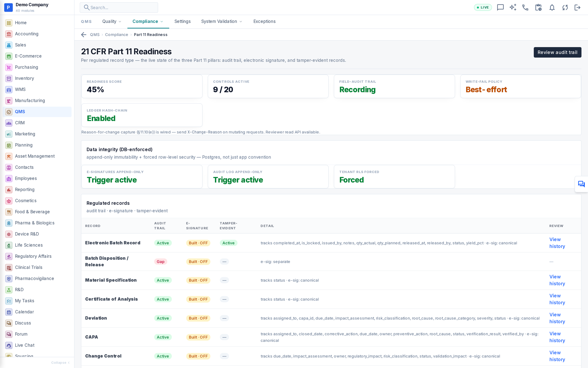
Task: Open the Live Chat module icon
Action: [x=9, y=345]
